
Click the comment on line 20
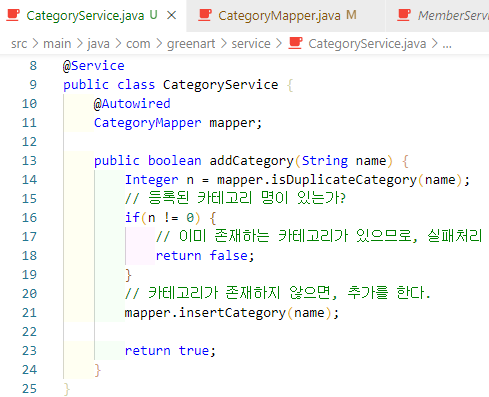pos(278,293)
